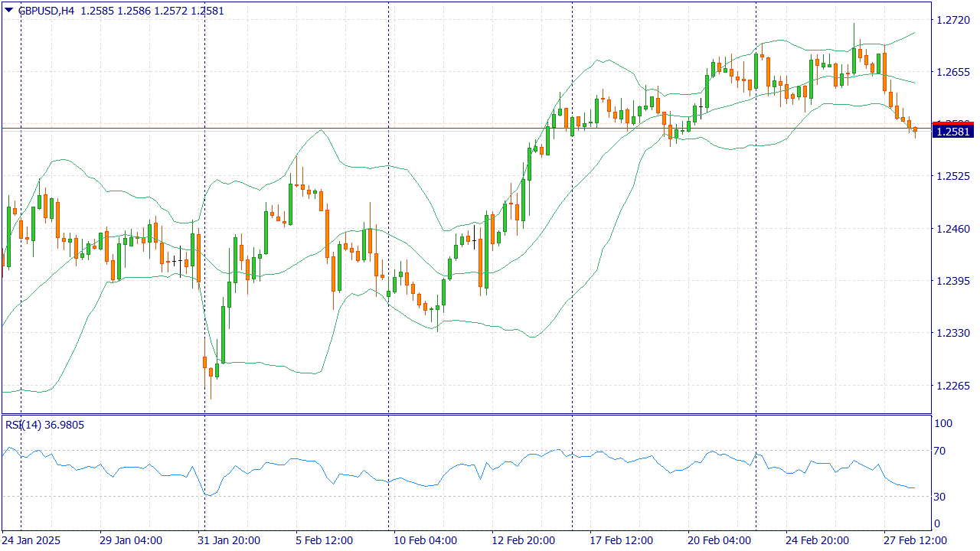Click price scale value 1.2655
The height and width of the screenshot is (551, 980).
pyautogui.click(x=953, y=72)
